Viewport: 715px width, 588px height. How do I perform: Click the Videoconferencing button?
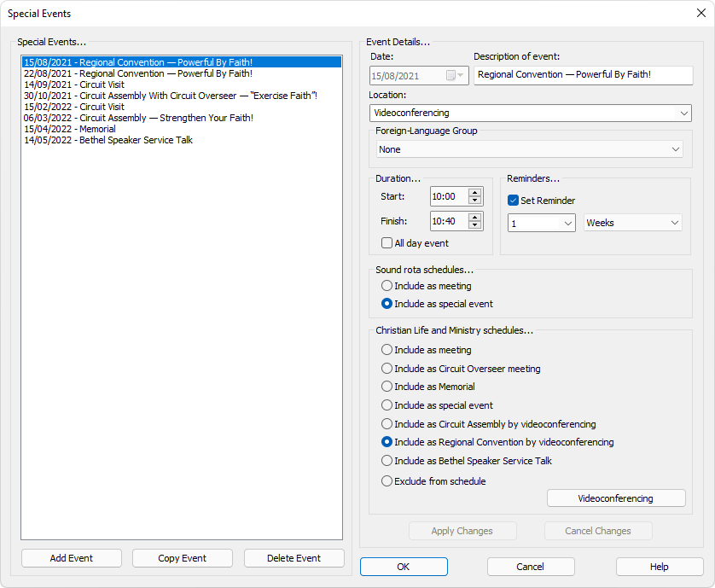pos(615,498)
